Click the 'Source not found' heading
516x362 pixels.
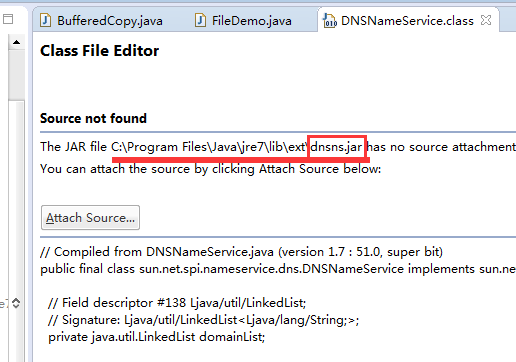pos(93,118)
